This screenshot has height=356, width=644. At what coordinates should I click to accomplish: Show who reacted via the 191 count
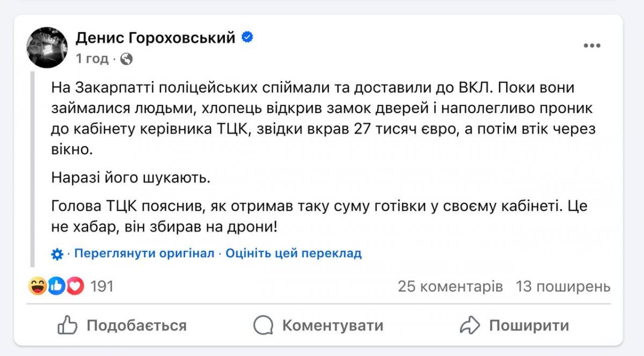click(x=102, y=287)
